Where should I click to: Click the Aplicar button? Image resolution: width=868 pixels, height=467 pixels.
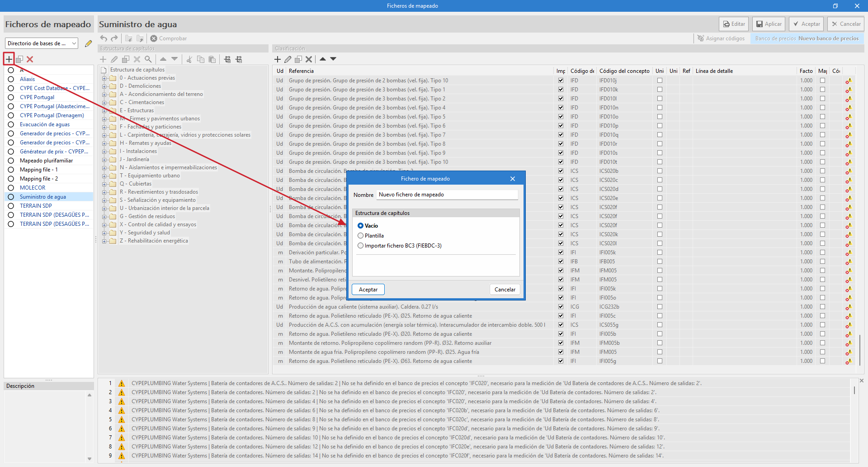click(769, 24)
